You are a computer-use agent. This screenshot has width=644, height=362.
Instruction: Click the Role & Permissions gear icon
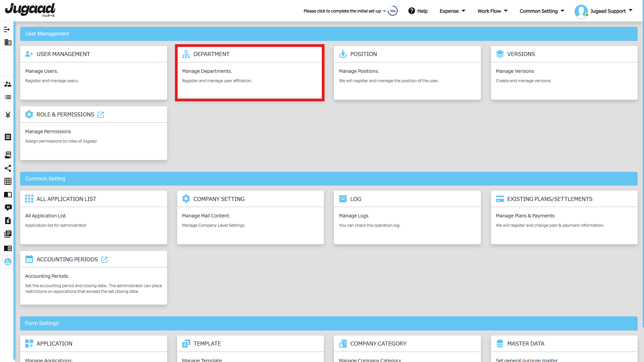pyautogui.click(x=29, y=114)
